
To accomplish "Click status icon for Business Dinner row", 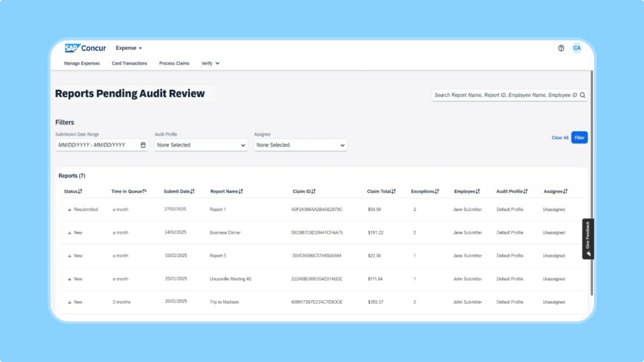I will [69, 233].
